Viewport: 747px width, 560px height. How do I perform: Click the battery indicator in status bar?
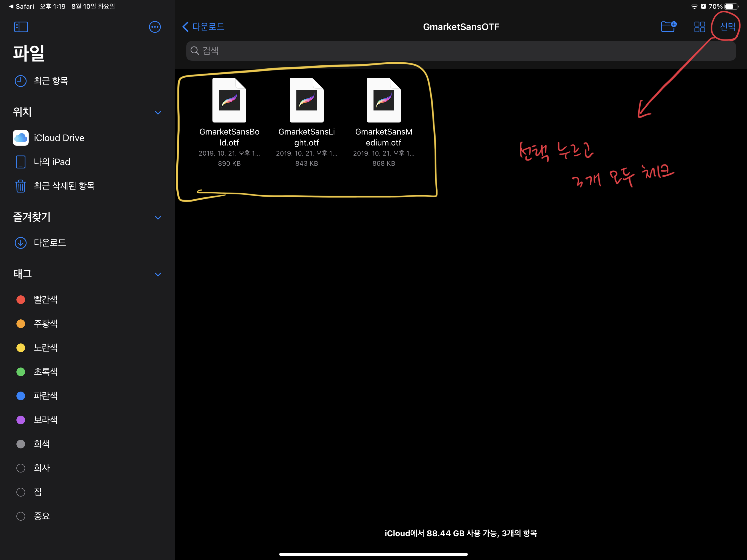click(x=731, y=6)
